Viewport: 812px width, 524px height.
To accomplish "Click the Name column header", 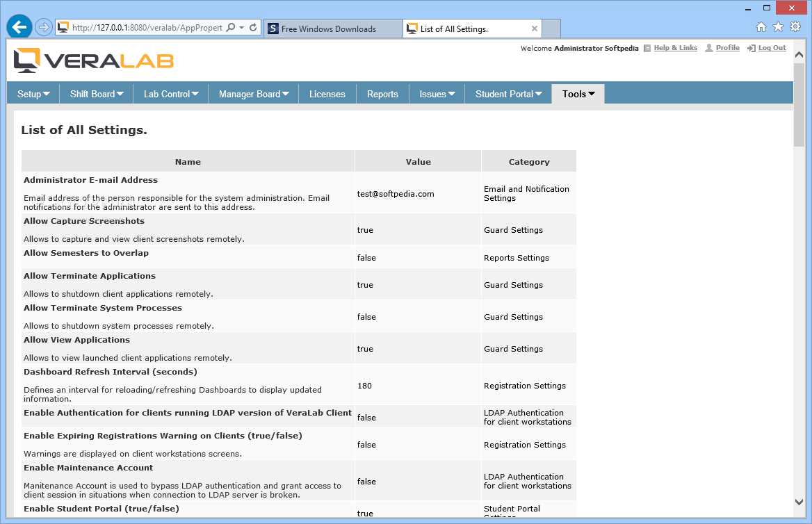I will click(188, 161).
